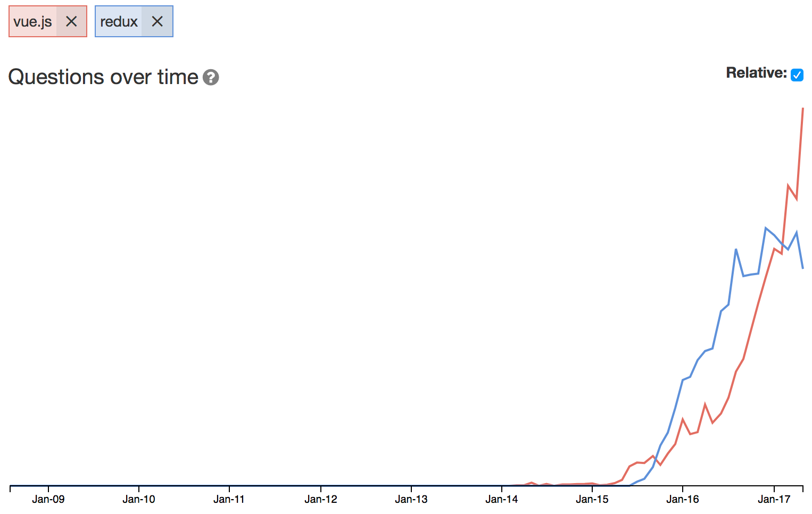Viewport: 812px width, 514px height.
Task: Click the red line's small bump after Jan-14
Action: (x=532, y=483)
